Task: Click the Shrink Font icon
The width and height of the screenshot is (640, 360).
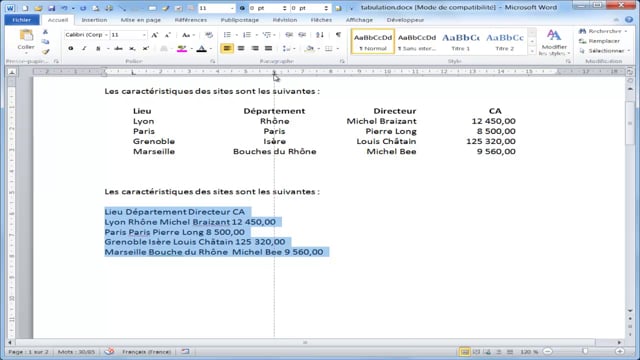Action: pos(167,35)
